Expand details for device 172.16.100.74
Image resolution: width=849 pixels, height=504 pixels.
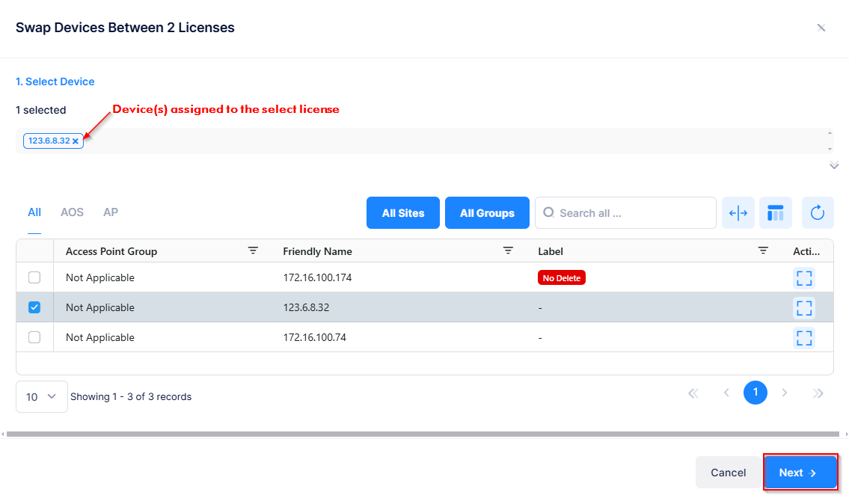804,338
